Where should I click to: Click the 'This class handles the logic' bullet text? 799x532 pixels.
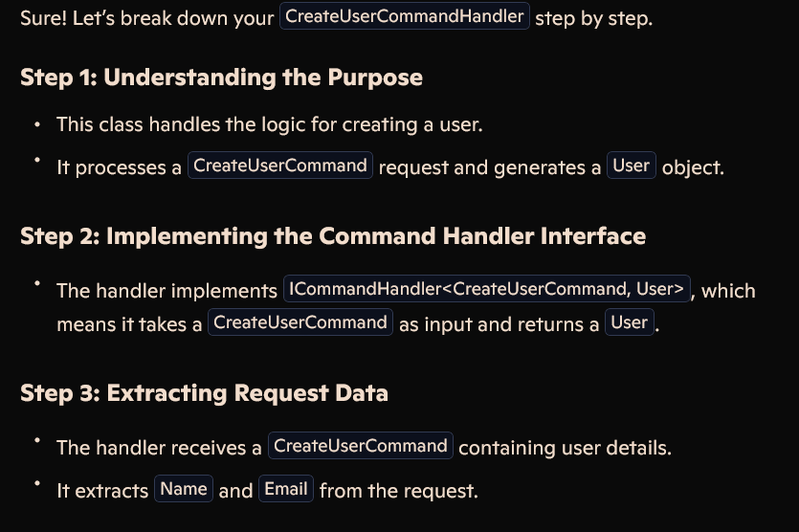270,124
